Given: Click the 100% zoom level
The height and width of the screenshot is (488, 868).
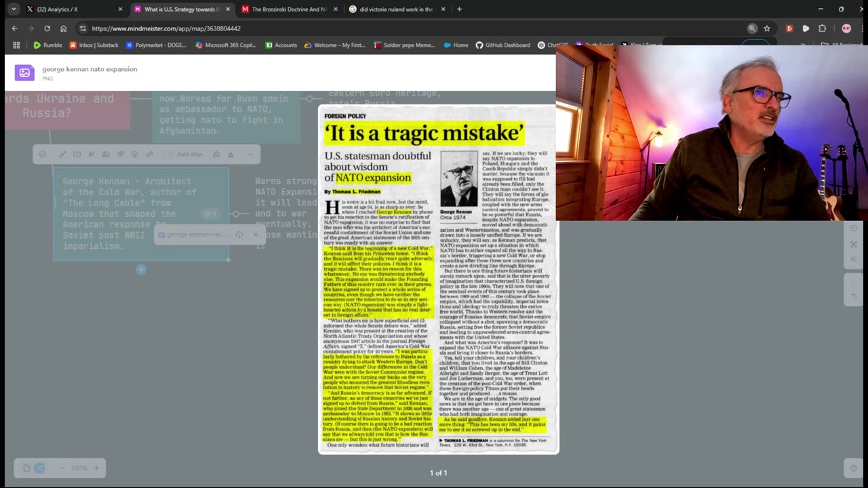Looking at the screenshot, I should (79, 468).
